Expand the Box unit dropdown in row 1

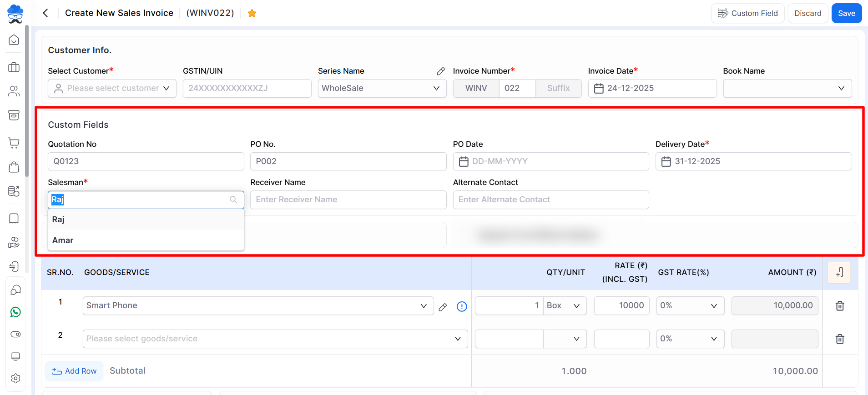click(565, 306)
